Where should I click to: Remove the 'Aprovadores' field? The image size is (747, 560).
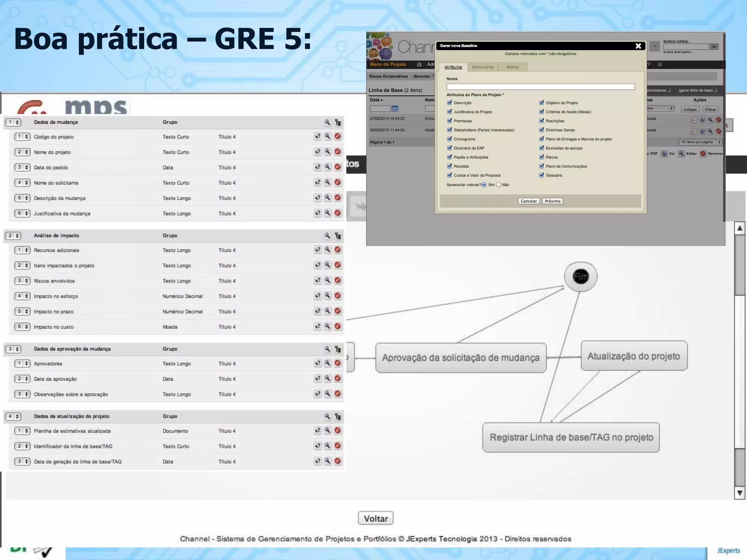tap(338, 363)
